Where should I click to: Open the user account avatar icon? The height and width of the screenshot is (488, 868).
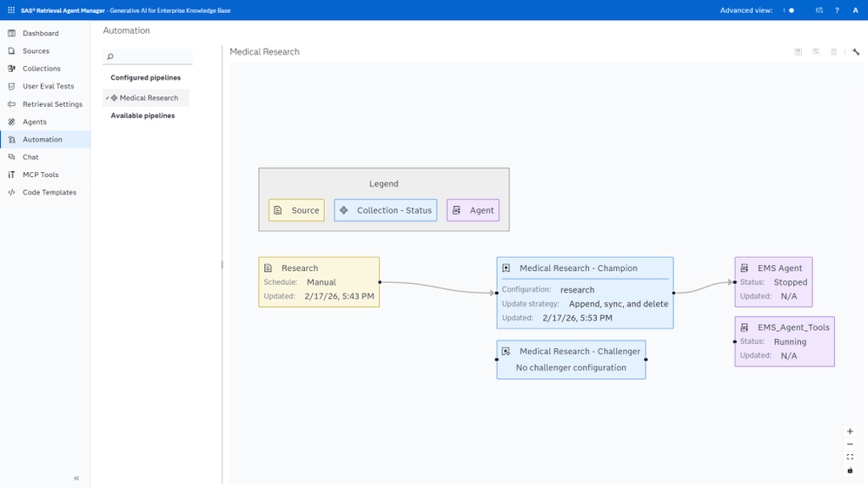[x=855, y=10]
